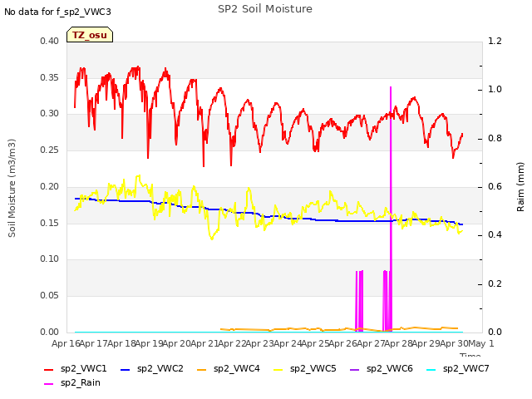Viewport: 532px width, 399px height.
Task: Click the purple sp2_VWC6 legend swatch
Action: coord(355,369)
